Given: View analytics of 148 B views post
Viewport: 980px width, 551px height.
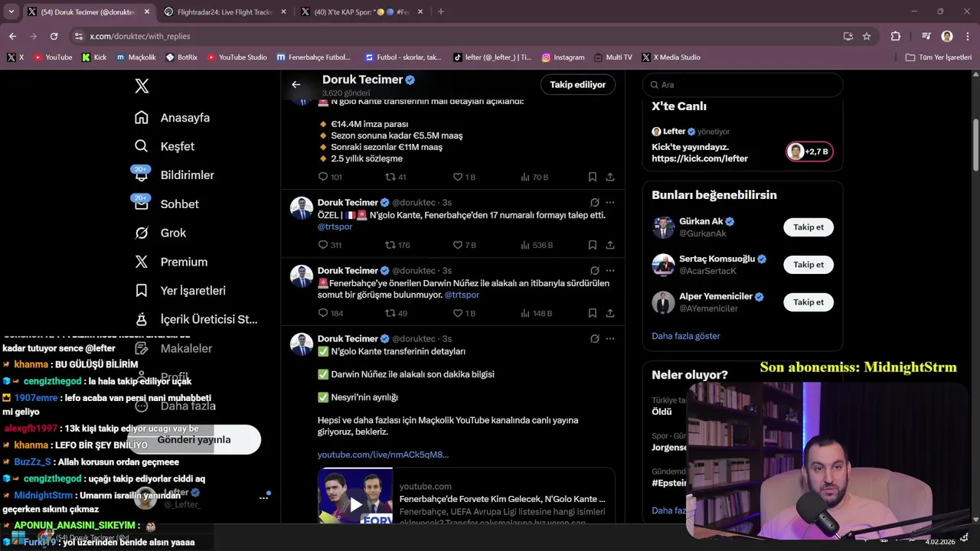Looking at the screenshot, I should [x=537, y=313].
